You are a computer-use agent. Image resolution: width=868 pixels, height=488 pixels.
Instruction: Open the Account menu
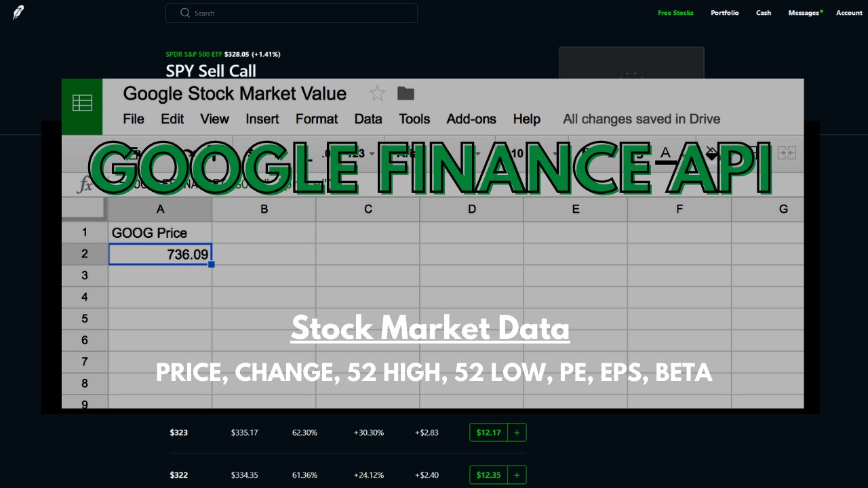coord(849,13)
